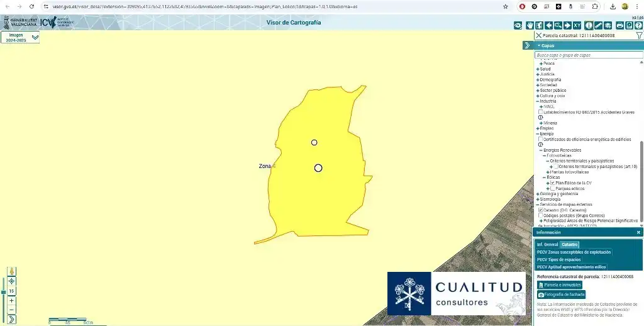
Task: Check Códigos postales (Grupo Correos) layer
Action: pyautogui.click(x=540, y=215)
